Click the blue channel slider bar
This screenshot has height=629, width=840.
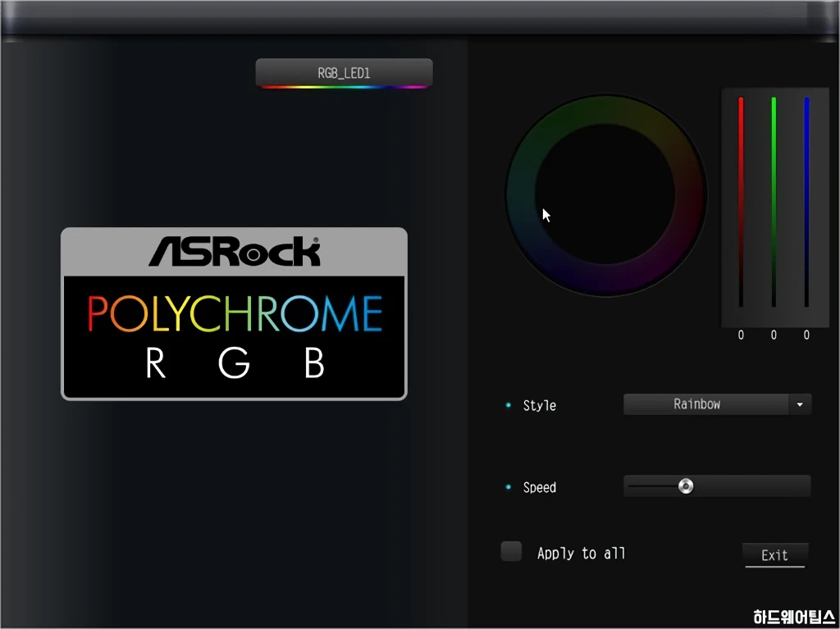[807, 202]
